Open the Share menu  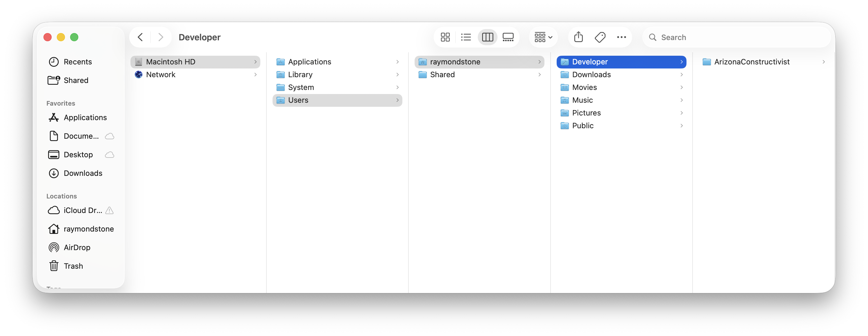[579, 37]
